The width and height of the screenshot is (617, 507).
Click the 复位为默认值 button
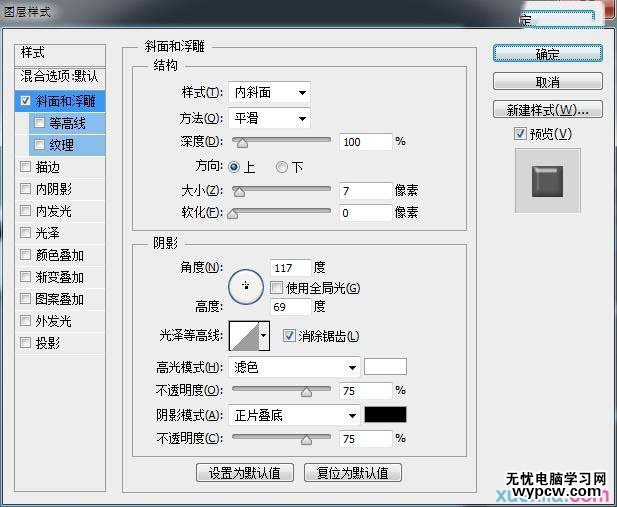click(x=353, y=473)
